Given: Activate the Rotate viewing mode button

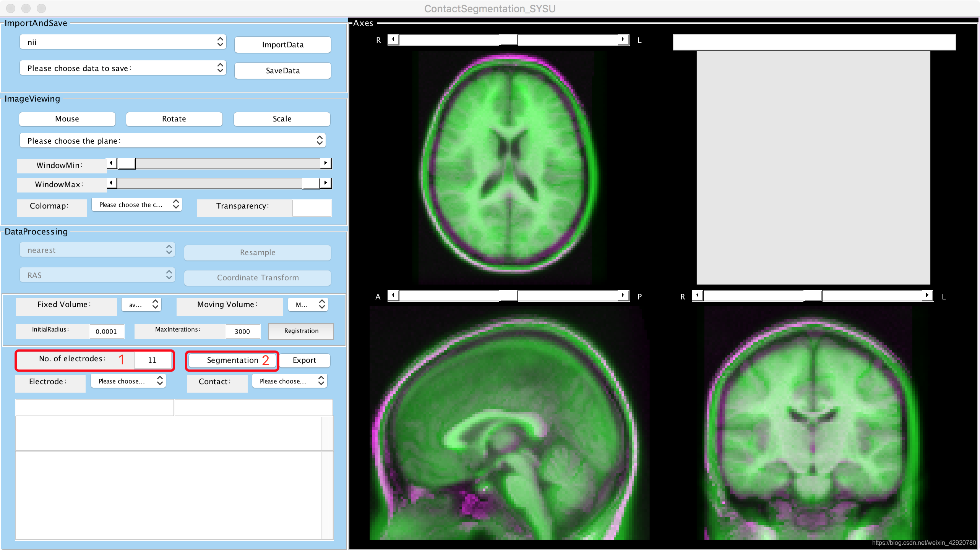Looking at the screenshot, I should click(x=174, y=119).
